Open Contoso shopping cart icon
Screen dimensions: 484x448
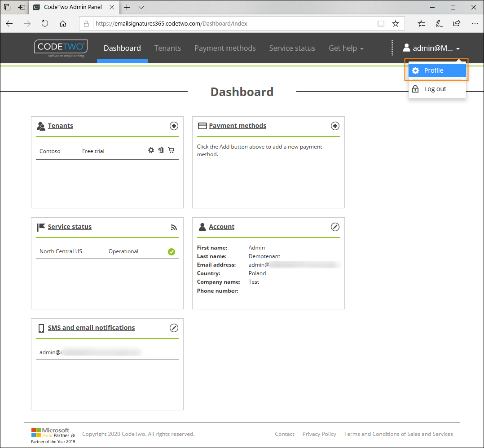pyautogui.click(x=171, y=150)
